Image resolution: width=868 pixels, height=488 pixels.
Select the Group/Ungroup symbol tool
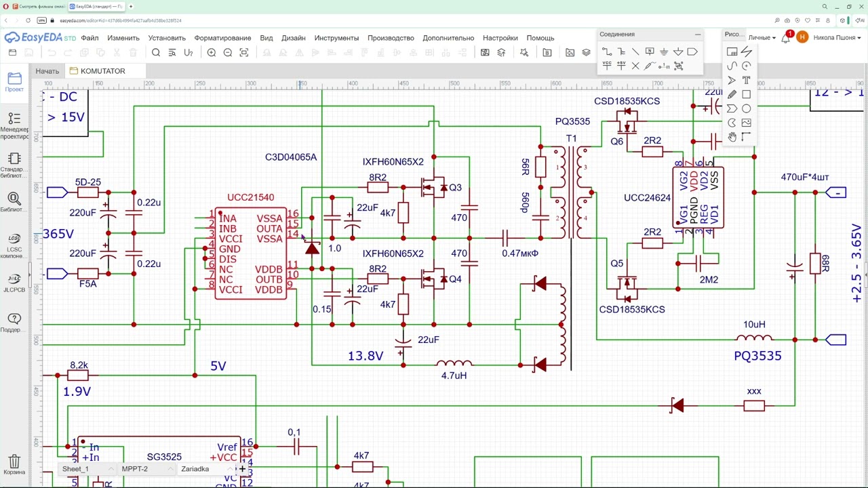tap(678, 66)
